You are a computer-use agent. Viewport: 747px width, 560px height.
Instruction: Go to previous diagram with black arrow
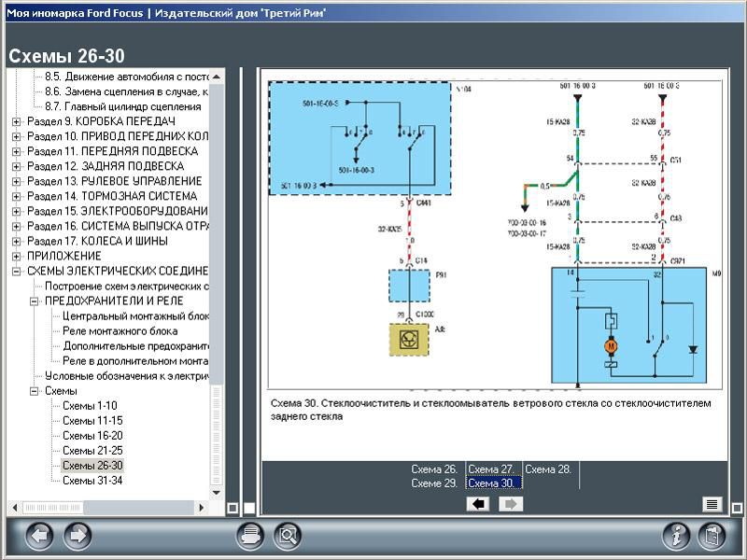(479, 504)
